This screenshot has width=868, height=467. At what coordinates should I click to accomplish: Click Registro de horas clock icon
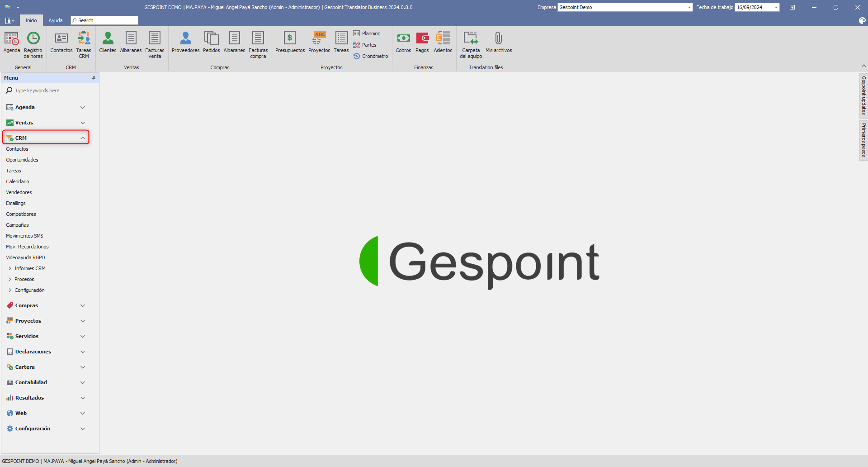point(33,39)
